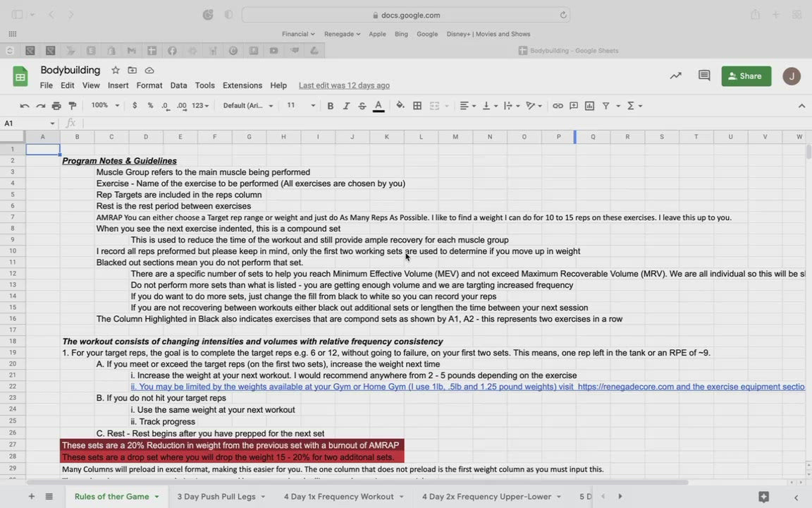Click the Share button
This screenshot has width=812, height=508.
746,76
